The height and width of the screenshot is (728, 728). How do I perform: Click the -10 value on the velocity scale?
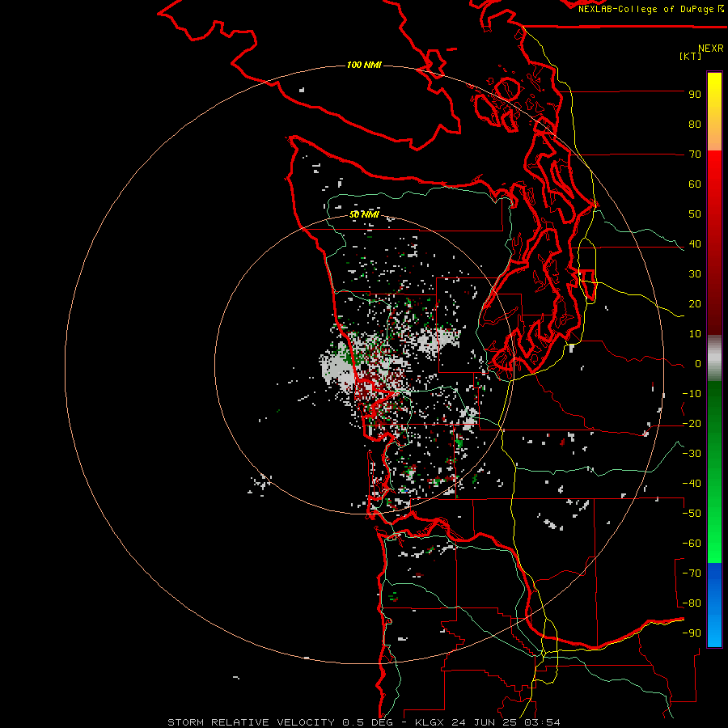pos(692,394)
